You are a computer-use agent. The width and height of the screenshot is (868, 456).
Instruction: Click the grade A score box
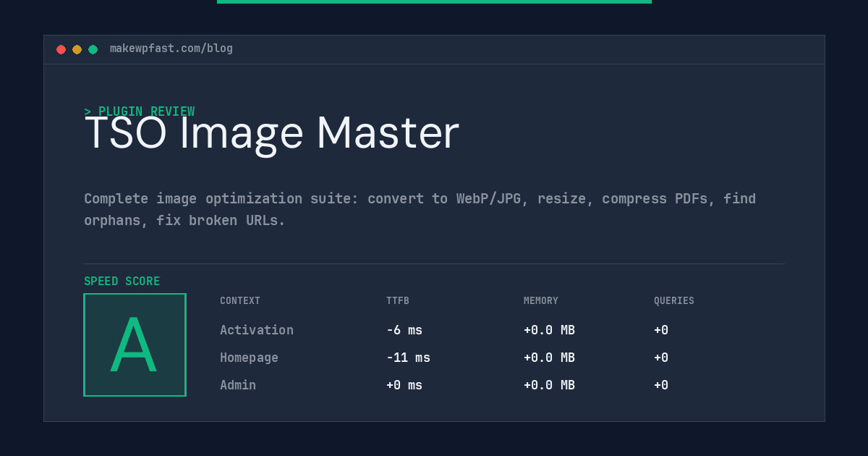click(135, 345)
